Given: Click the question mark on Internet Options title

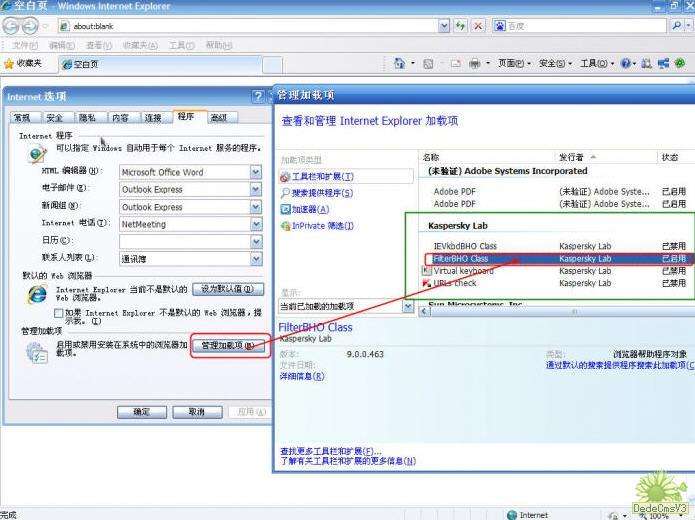Looking at the screenshot, I should (258, 96).
